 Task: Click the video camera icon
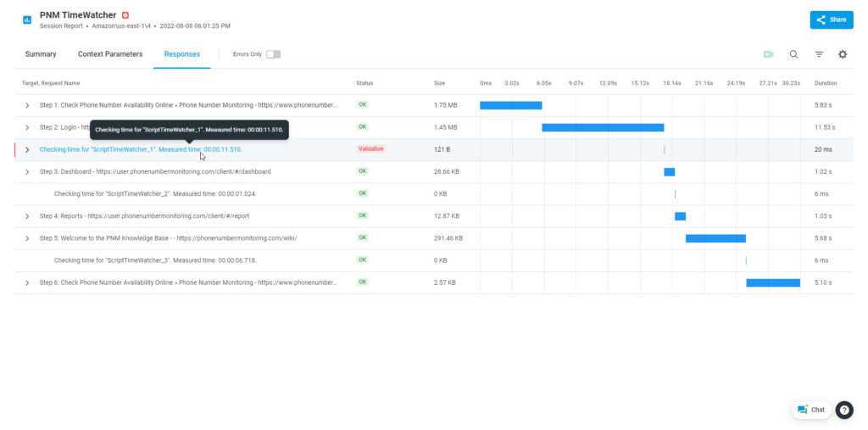(768, 54)
